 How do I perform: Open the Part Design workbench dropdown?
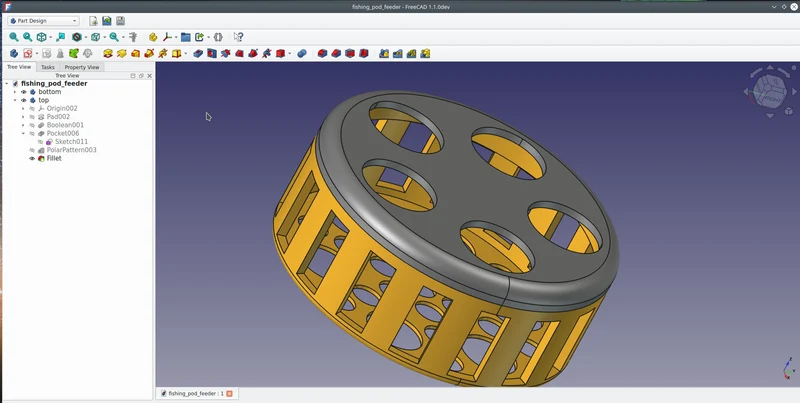(43, 21)
